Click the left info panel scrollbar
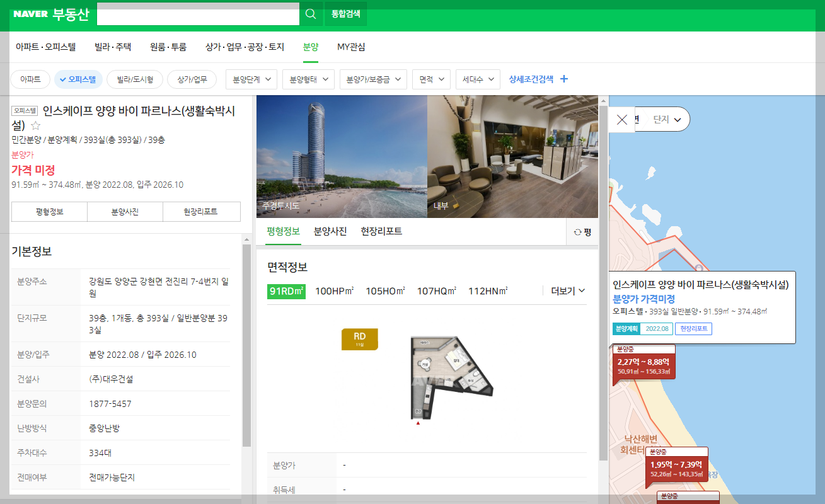Image resolution: width=825 pixels, height=504 pixels. click(246, 345)
